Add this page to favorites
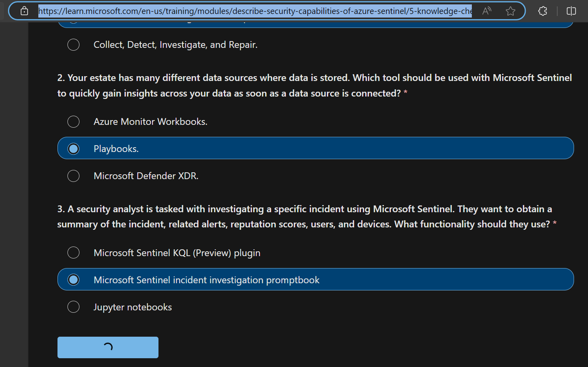Screen dimensions: 588x367 [511, 11]
